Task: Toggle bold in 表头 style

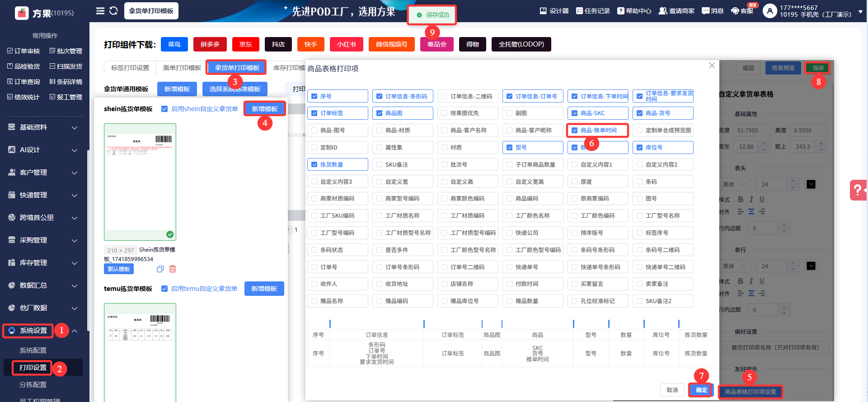Action: [x=741, y=199]
